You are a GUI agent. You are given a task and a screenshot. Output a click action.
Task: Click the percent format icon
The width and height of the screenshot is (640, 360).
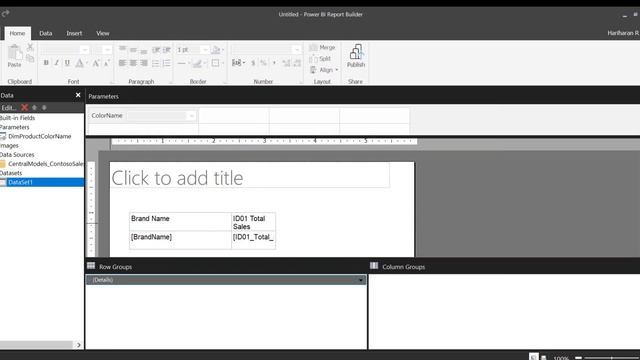coord(263,63)
